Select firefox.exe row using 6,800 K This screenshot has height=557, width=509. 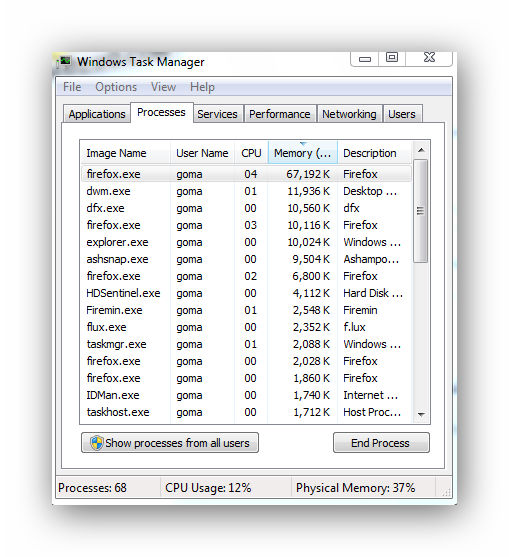246,276
